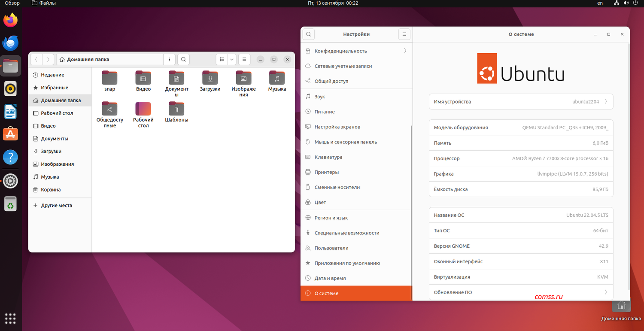The image size is (644, 331).
Task: Open the Общедоступные folder icon
Action: click(x=110, y=109)
